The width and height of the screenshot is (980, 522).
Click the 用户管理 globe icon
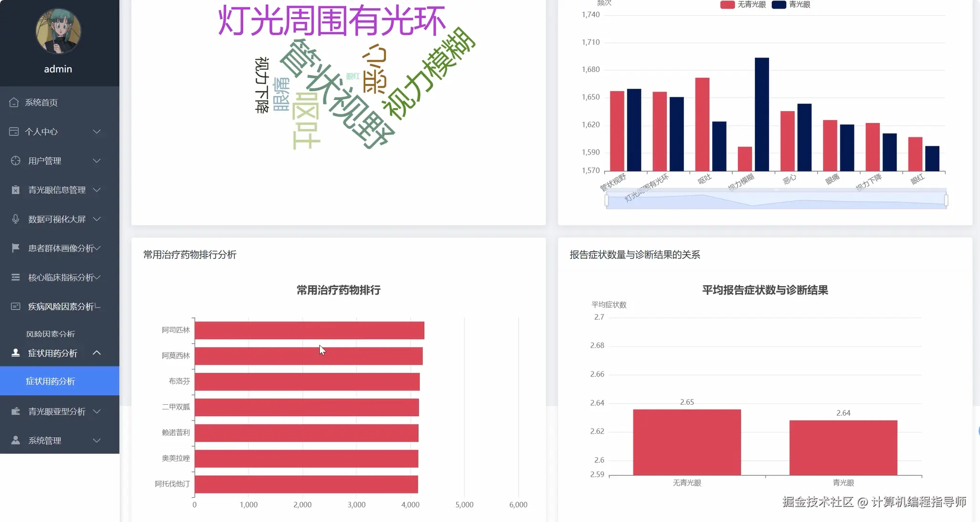[14, 161]
